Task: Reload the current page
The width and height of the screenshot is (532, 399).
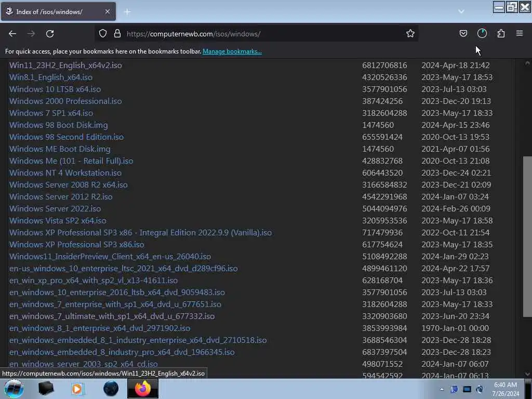Action: [50, 34]
